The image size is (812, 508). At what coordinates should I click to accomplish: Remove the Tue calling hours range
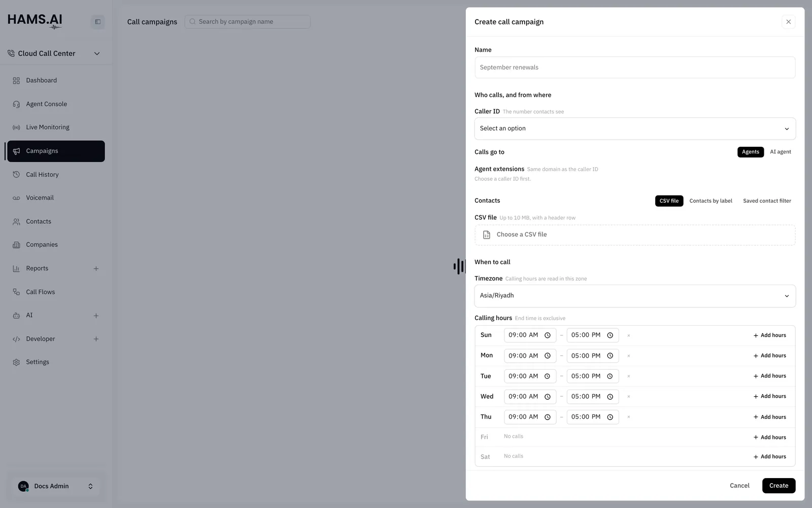point(629,376)
